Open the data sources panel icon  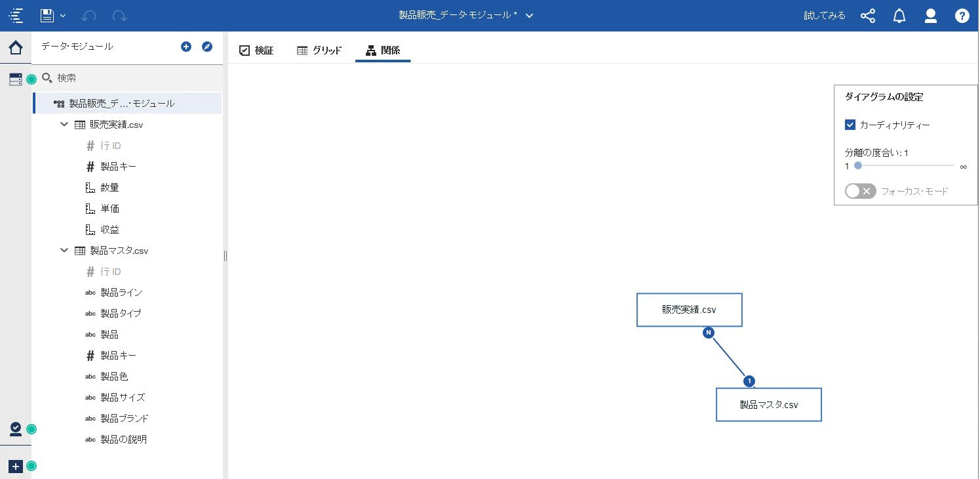pos(16,79)
